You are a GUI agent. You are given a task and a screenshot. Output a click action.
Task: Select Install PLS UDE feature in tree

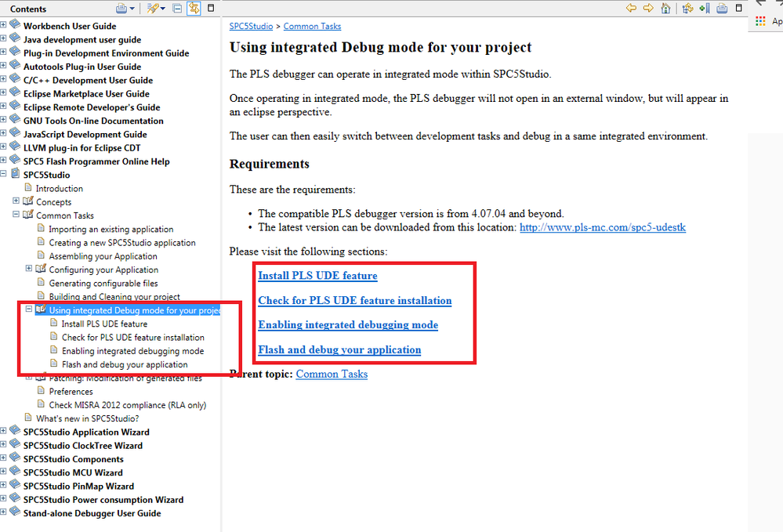click(x=104, y=324)
